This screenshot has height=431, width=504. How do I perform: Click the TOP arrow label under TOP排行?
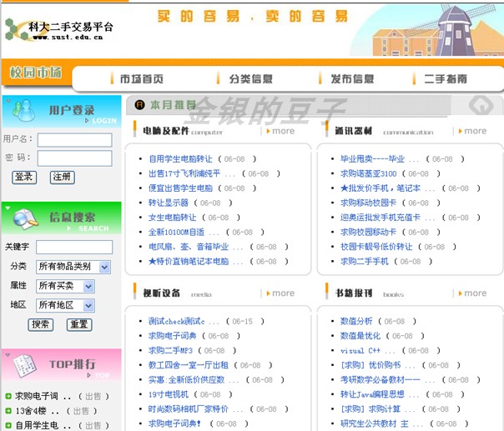[x=98, y=375]
